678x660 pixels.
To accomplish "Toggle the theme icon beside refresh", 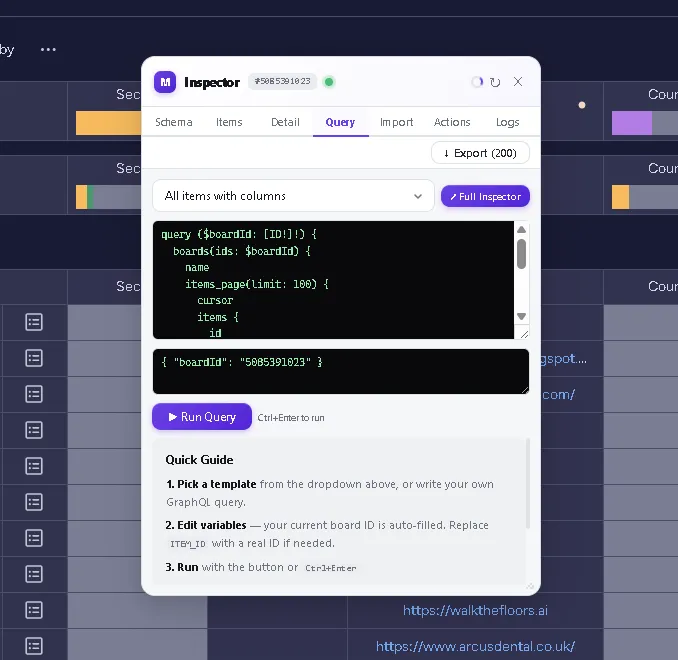I will pyautogui.click(x=477, y=81).
